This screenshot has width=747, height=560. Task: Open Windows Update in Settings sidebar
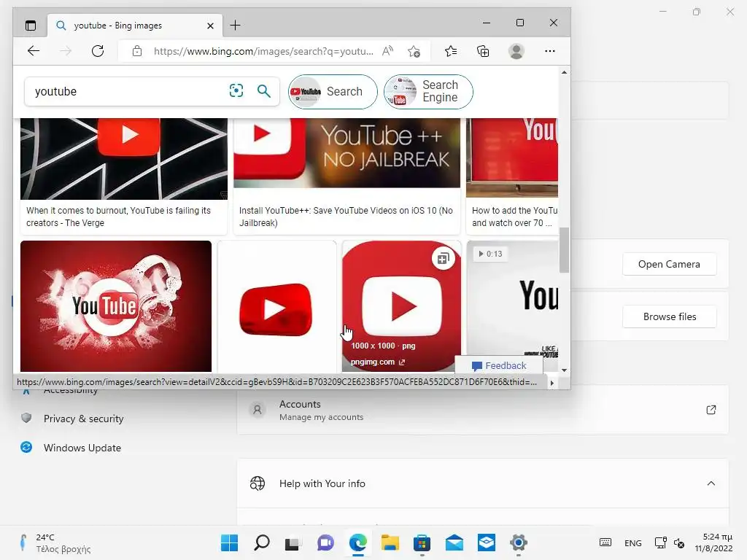tap(82, 448)
